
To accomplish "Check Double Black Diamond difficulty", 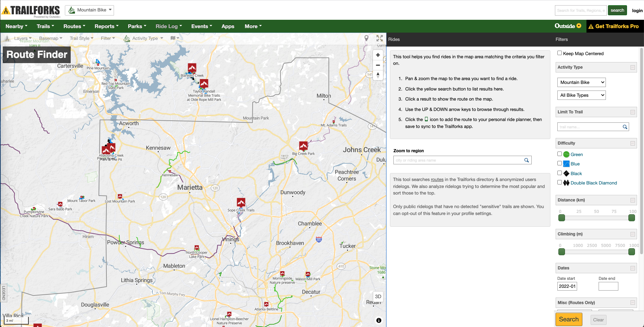I will 559,182.
